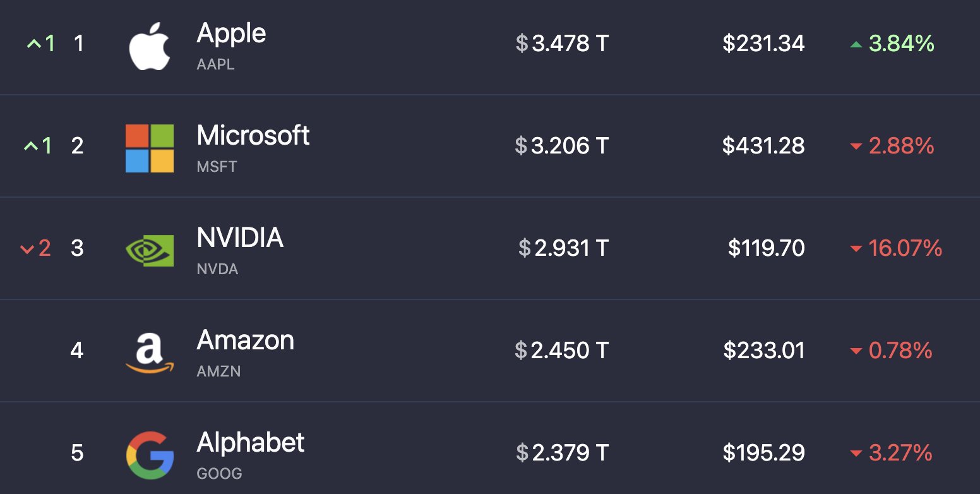Click the rank-down chevron next to NVIDIA
The image size is (980, 494).
click(27, 249)
